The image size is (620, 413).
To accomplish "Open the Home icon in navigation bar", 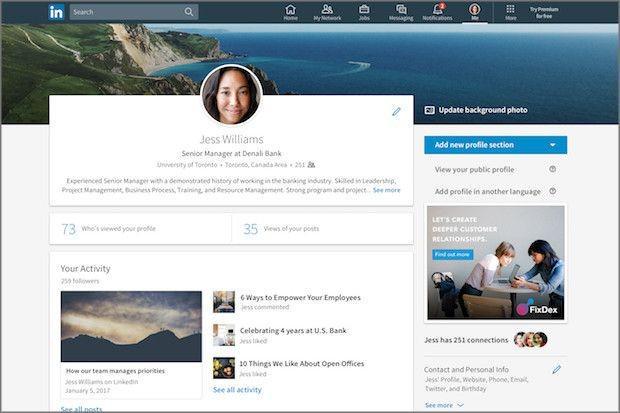I will pyautogui.click(x=291, y=9).
